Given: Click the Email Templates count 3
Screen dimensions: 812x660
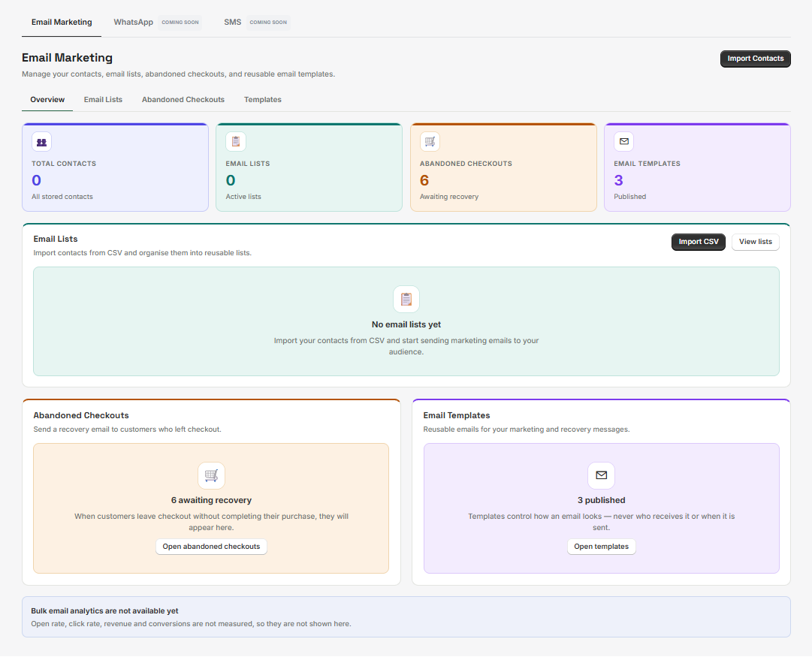Looking at the screenshot, I should (x=618, y=181).
